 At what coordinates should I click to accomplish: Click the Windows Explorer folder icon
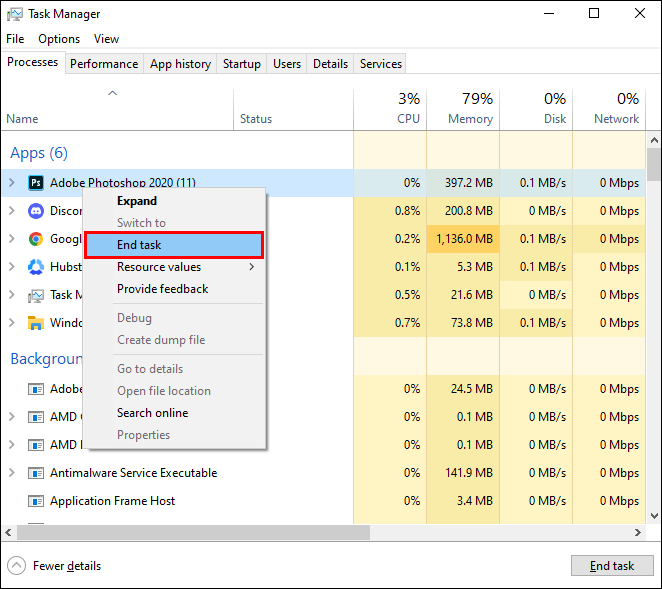(36, 323)
